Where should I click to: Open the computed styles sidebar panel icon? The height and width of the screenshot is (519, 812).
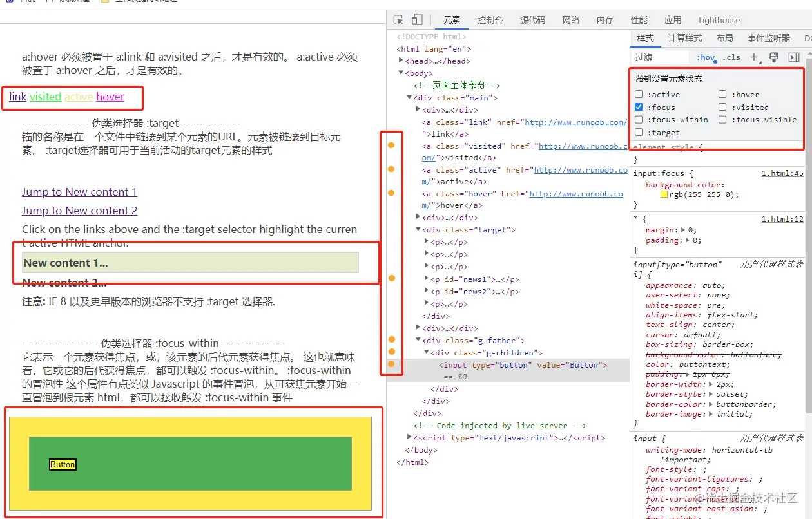684,38
